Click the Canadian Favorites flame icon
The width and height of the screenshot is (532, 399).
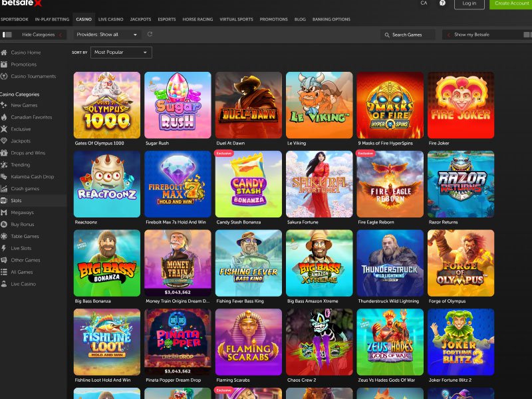[x=4, y=117]
